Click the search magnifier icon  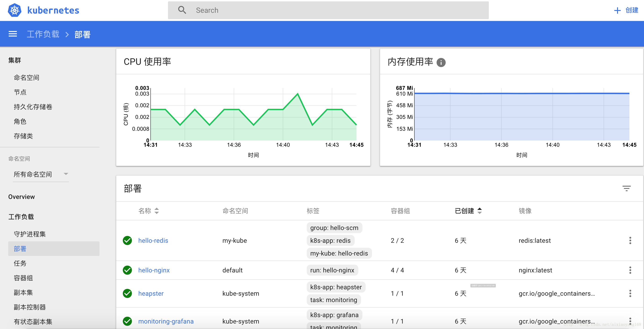(x=182, y=10)
